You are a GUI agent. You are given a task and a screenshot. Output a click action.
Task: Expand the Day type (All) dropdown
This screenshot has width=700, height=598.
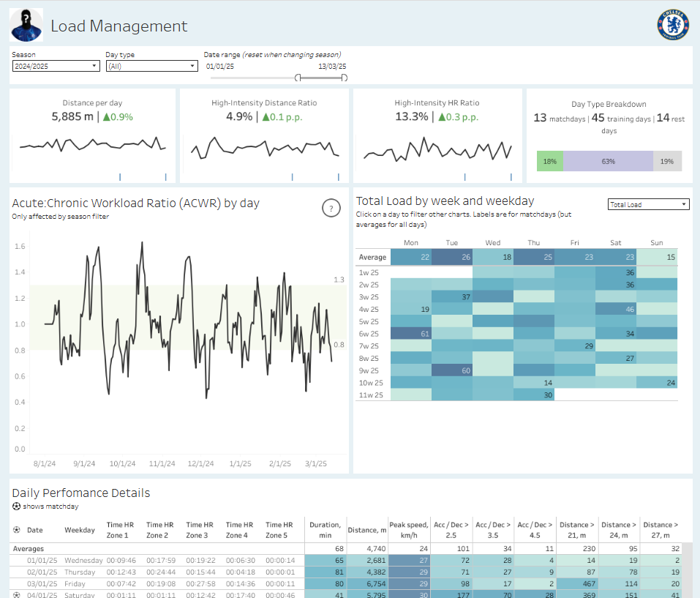click(x=152, y=66)
